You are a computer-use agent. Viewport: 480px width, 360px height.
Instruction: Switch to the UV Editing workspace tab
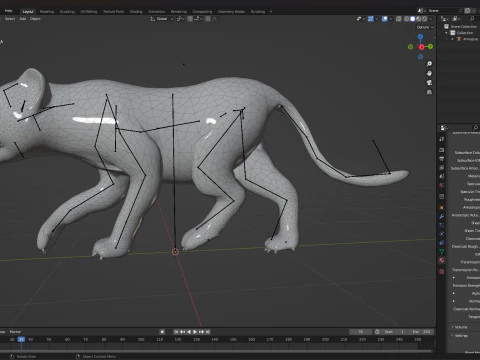[89, 12]
